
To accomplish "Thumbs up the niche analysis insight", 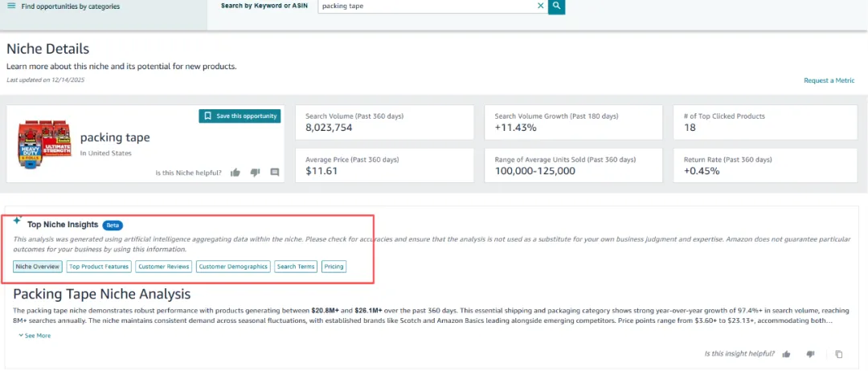I will 786,354.
